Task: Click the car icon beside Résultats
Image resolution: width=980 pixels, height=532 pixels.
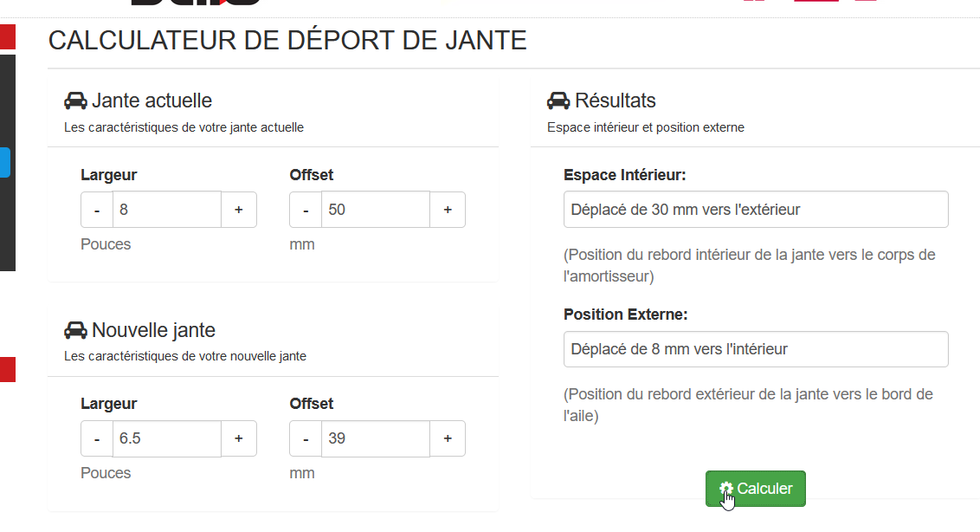Action: tap(558, 101)
